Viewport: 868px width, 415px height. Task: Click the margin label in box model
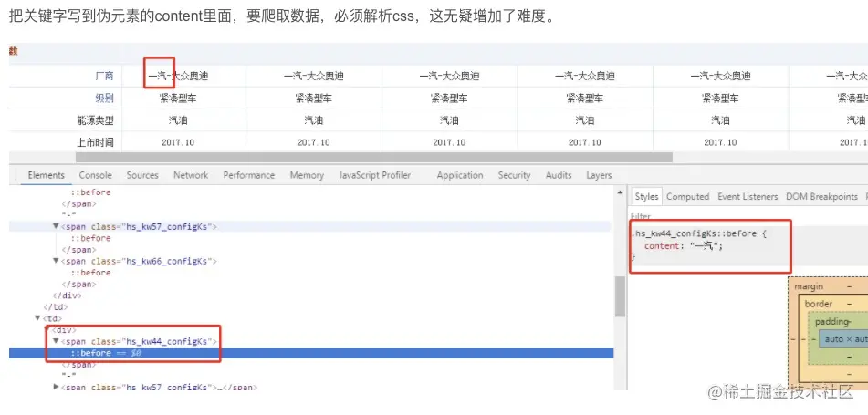click(x=809, y=286)
